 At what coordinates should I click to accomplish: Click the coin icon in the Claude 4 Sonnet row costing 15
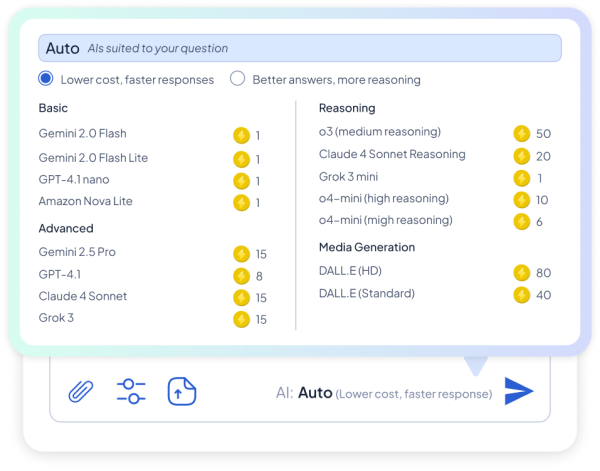(x=241, y=298)
